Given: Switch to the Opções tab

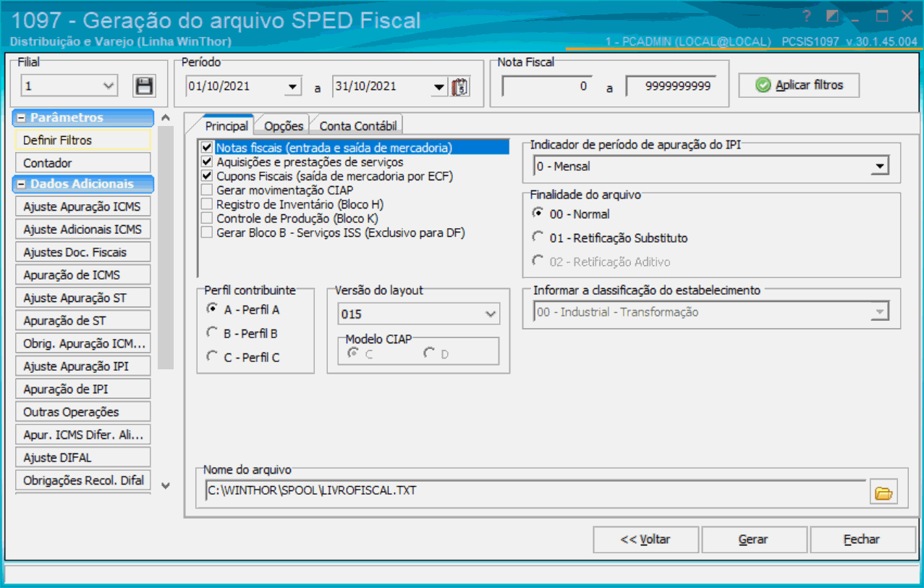Looking at the screenshot, I should [x=284, y=126].
